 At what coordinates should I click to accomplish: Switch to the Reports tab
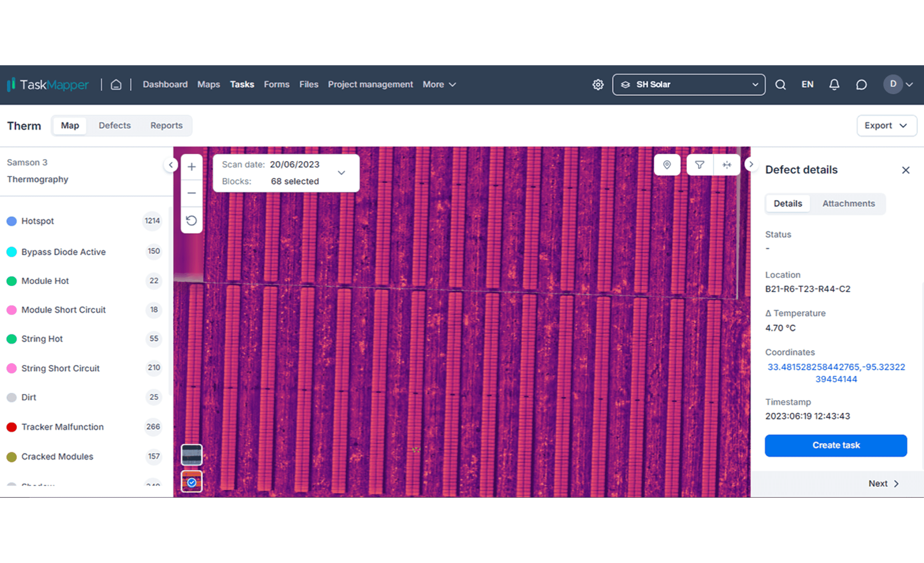[167, 125]
